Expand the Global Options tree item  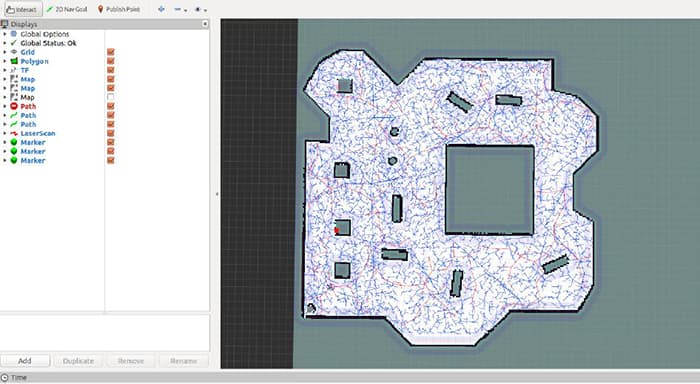[5, 34]
